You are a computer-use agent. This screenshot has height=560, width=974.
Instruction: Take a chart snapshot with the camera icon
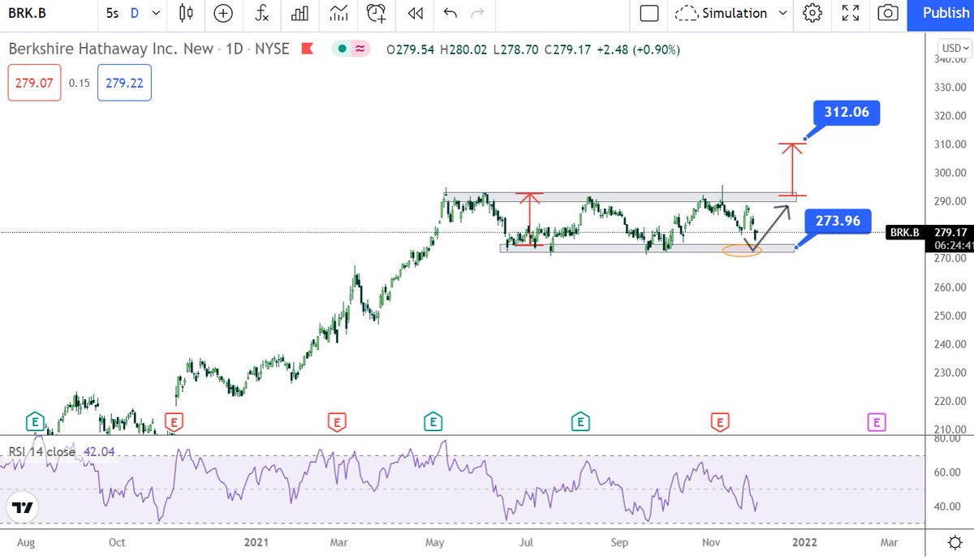[887, 14]
